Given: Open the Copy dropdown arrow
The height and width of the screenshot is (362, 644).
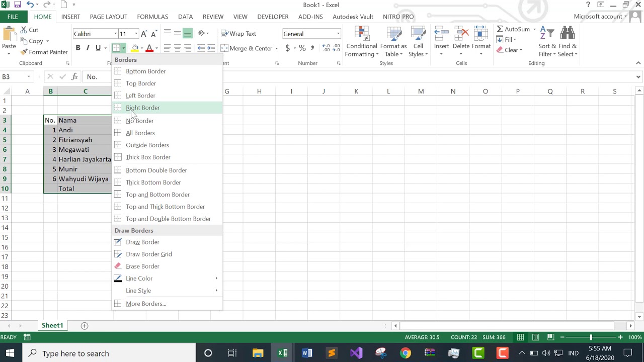Looking at the screenshot, I should point(47,41).
